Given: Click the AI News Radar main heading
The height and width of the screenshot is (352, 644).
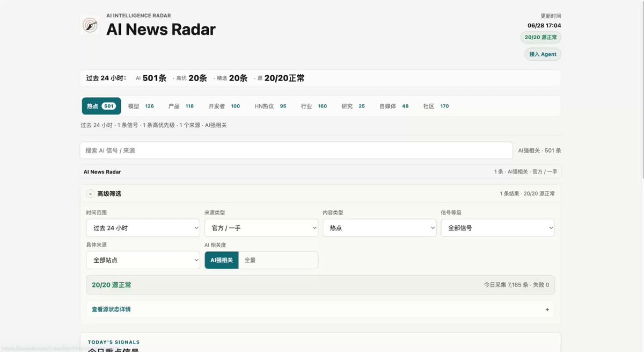Looking at the screenshot, I should coord(161,29).
